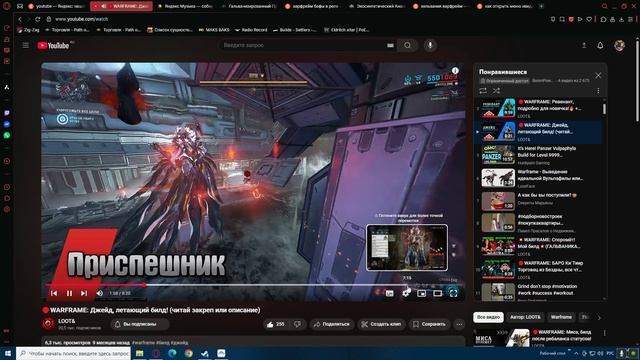Open the 'Eldritch altar | PoE' bookmark
Image resolution: width=640 pixels, height=360 pixels.
346,30
